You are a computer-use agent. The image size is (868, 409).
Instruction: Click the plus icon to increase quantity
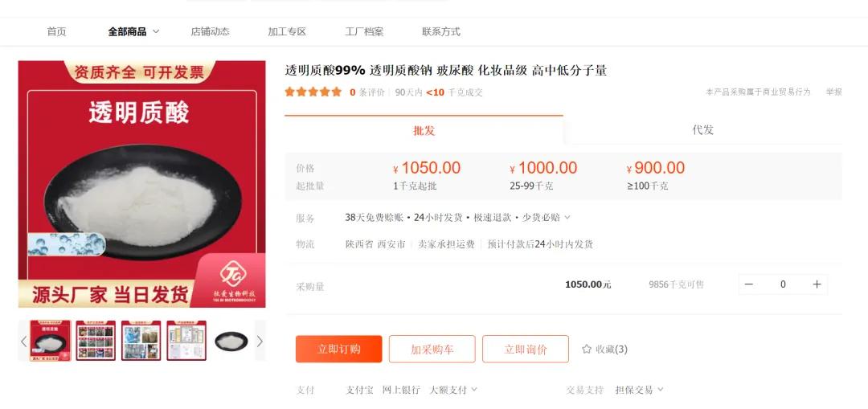coord(817,284)
